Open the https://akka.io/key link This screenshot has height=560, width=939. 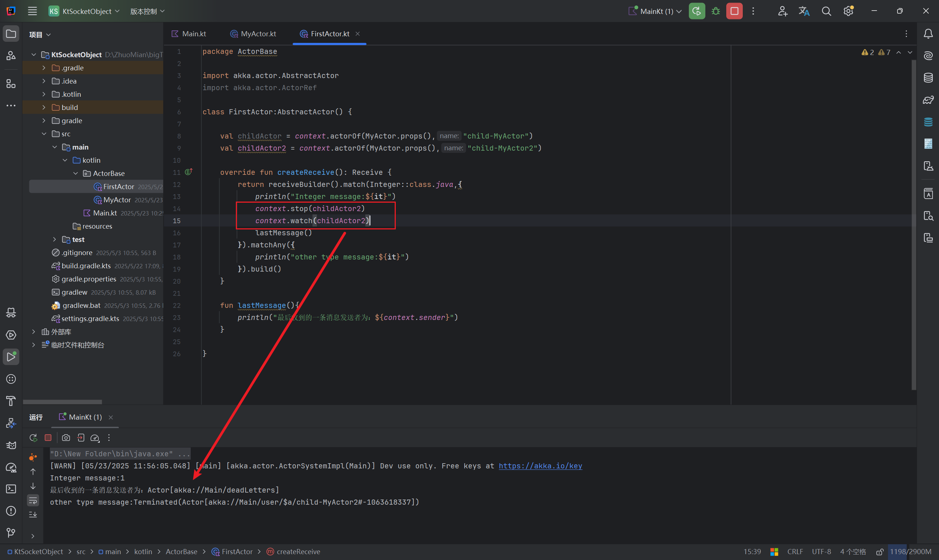[540, 466]
